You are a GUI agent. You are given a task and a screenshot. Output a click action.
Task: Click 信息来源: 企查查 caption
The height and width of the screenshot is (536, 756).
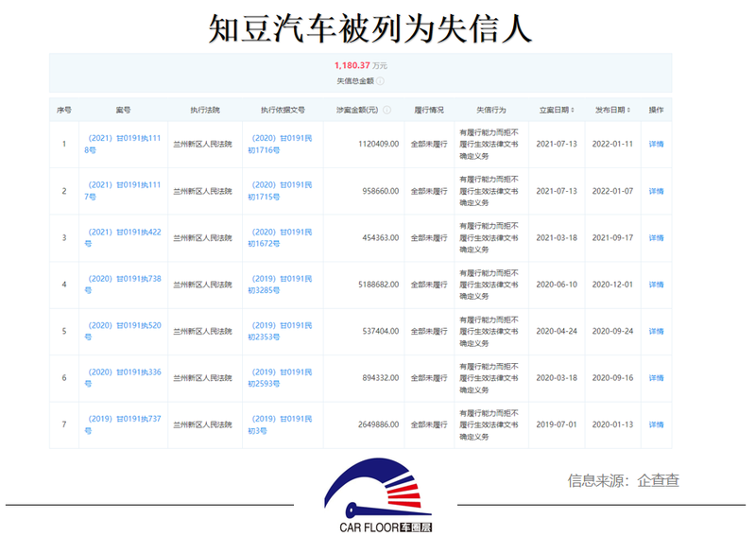(624, 480)
